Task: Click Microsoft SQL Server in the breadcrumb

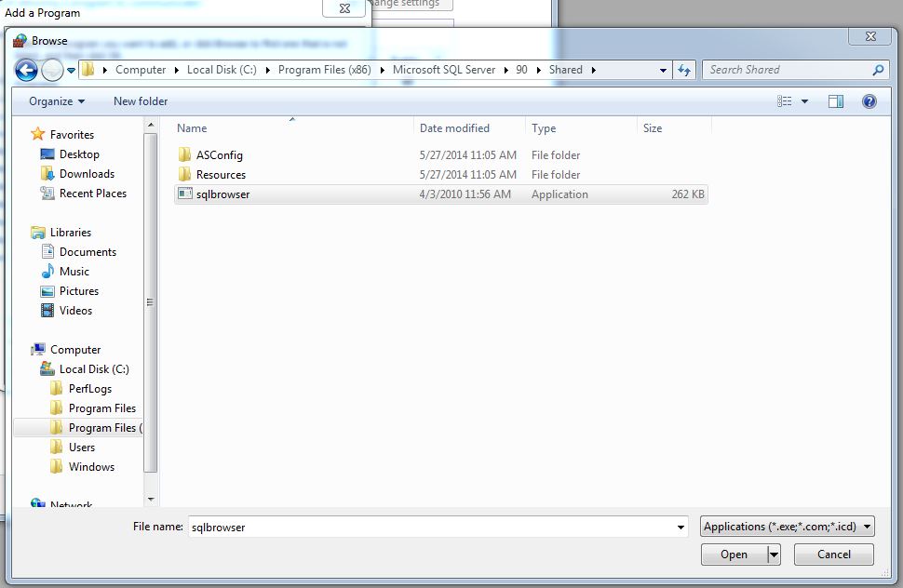Action: coord(444,70)
